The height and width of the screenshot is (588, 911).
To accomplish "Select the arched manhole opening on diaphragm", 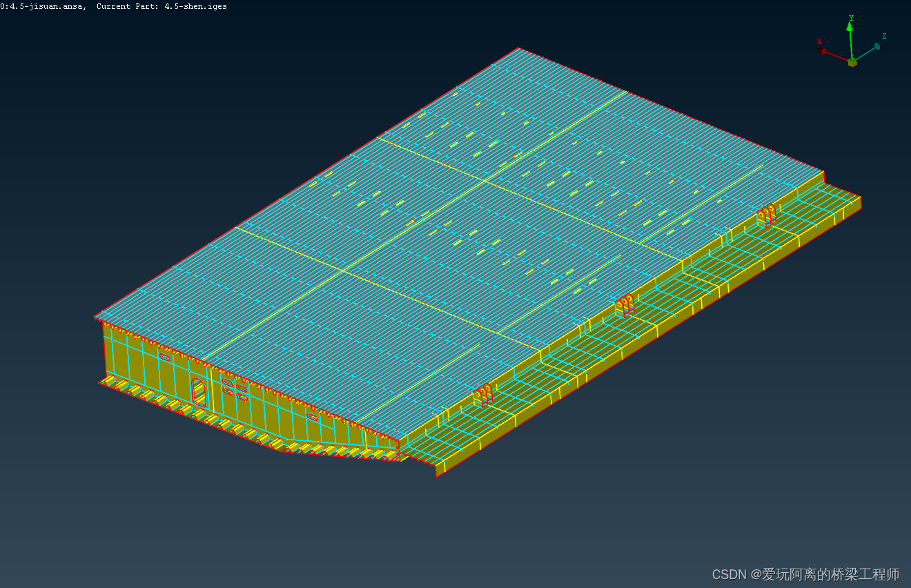I will tap(198, 392).
